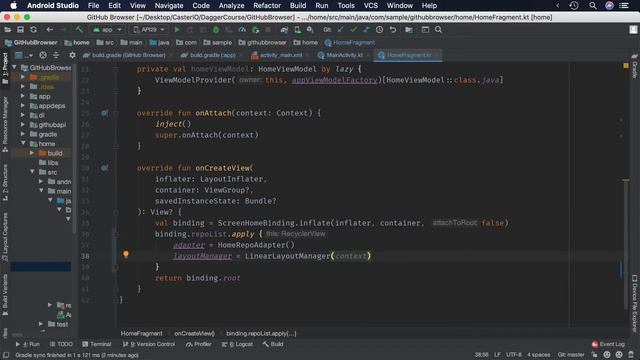Viewport: 640px width, 360px height.
Task: Open the Version Control tool window
Action: pos(149,344)
